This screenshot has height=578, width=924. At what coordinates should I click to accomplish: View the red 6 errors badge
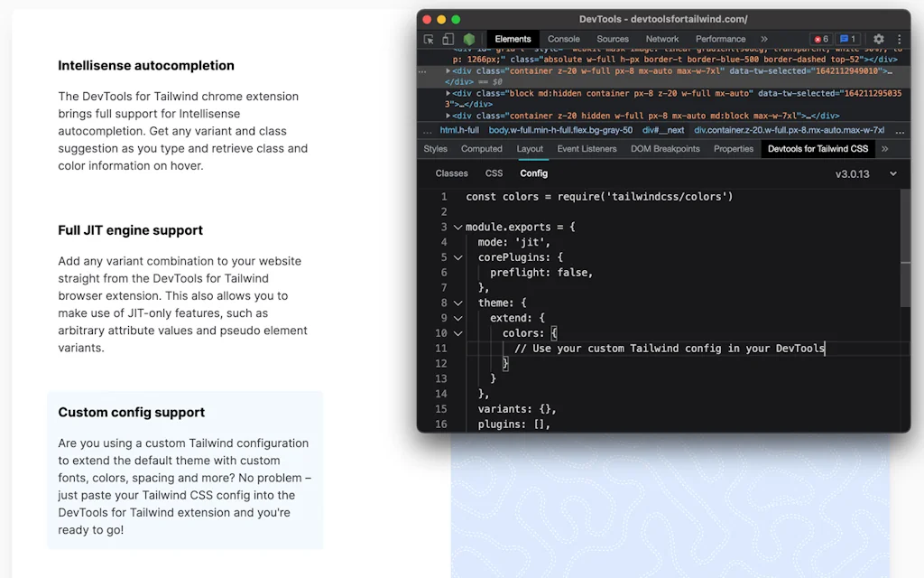pos(822,39)
